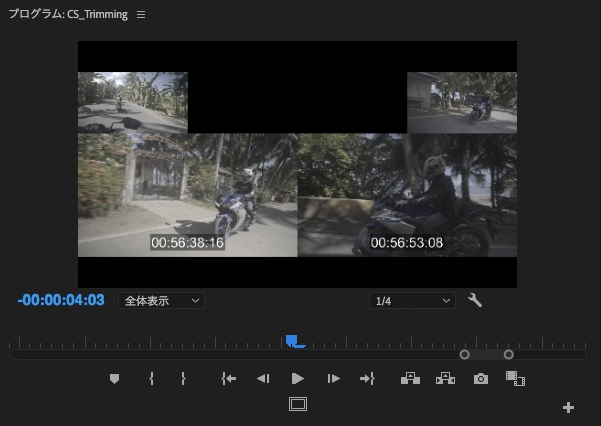Set the Mark In point
601x426 pixels.
pos(151,379)
